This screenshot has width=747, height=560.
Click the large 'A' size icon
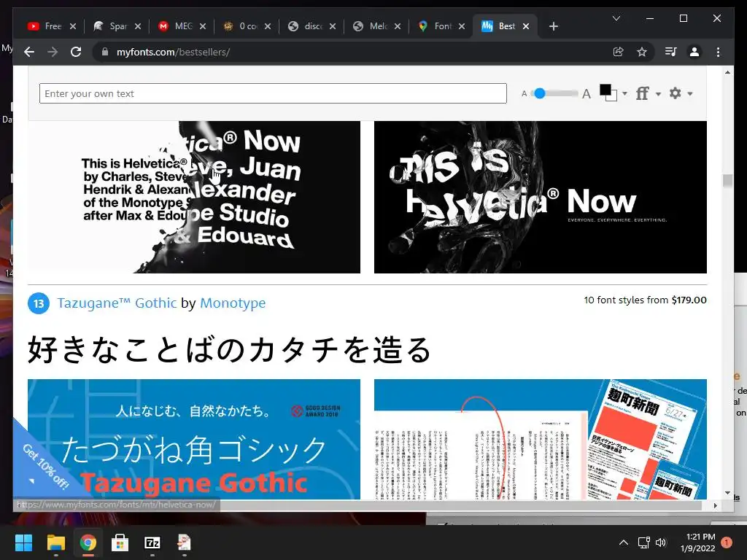(587, 94)
